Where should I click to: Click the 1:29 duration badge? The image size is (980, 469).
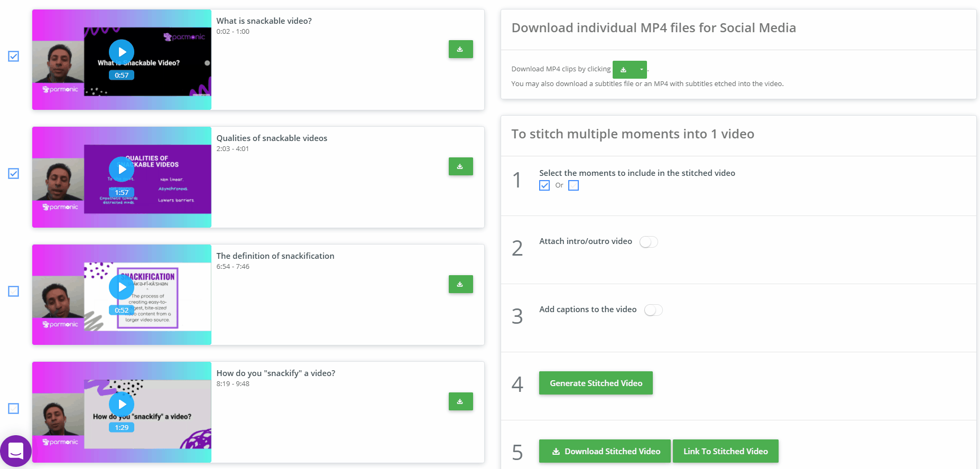[x=122, y=427]
